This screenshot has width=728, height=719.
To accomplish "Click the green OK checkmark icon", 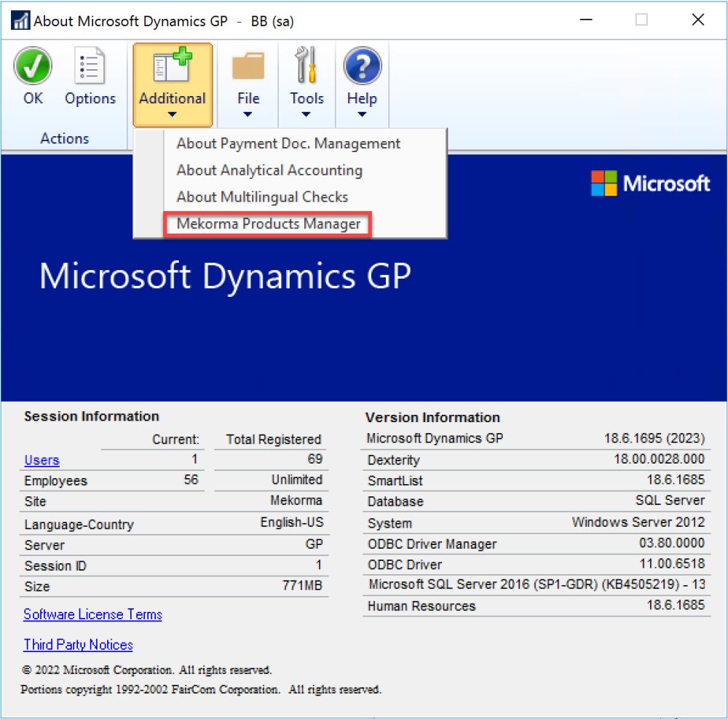I will click(33, 65).
